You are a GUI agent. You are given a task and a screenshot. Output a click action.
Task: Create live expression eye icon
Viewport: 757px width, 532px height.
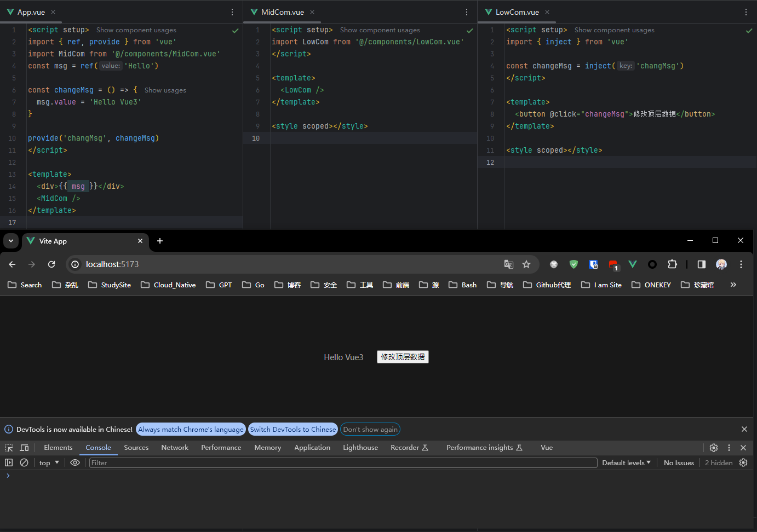click(75, 462)
